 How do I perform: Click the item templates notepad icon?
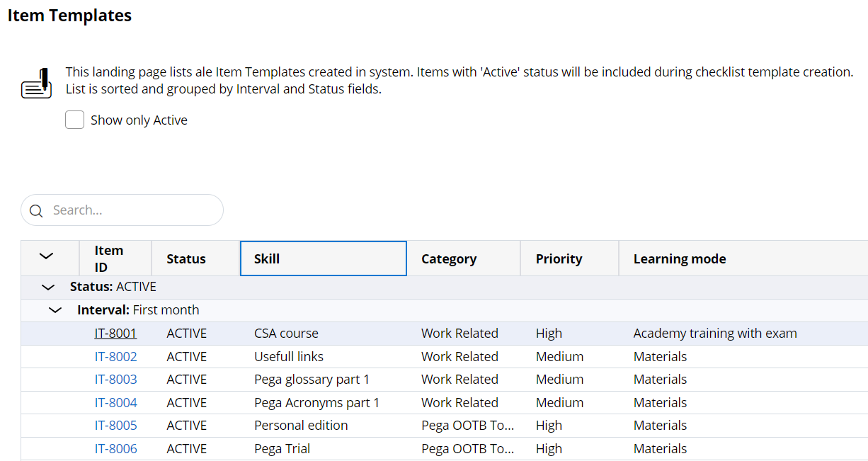coord(36,83)
